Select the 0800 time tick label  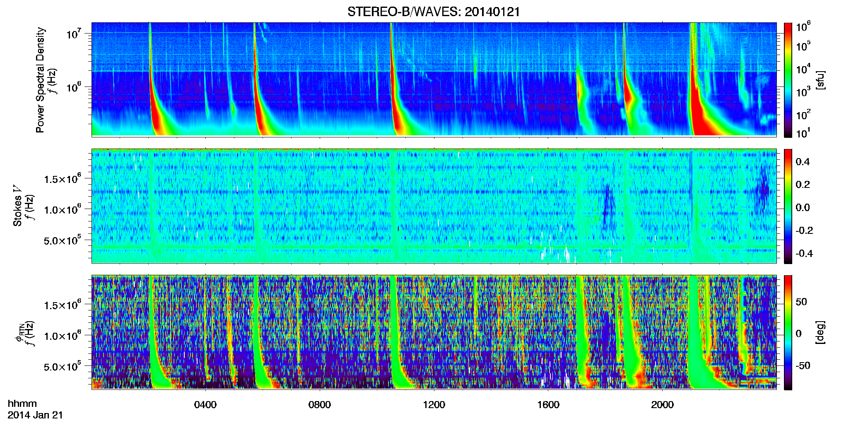(320, 405)
